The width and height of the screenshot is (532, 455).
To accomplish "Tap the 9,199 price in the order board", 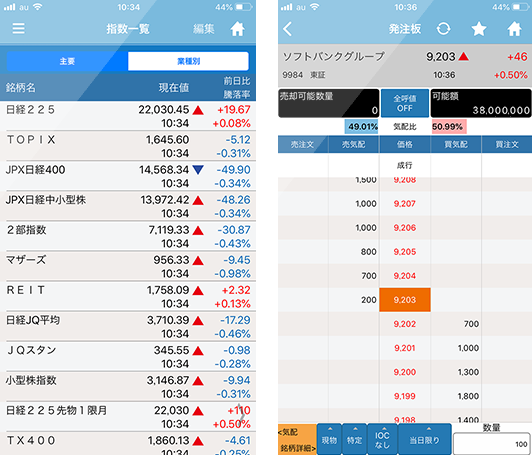I will pos(405,396).
